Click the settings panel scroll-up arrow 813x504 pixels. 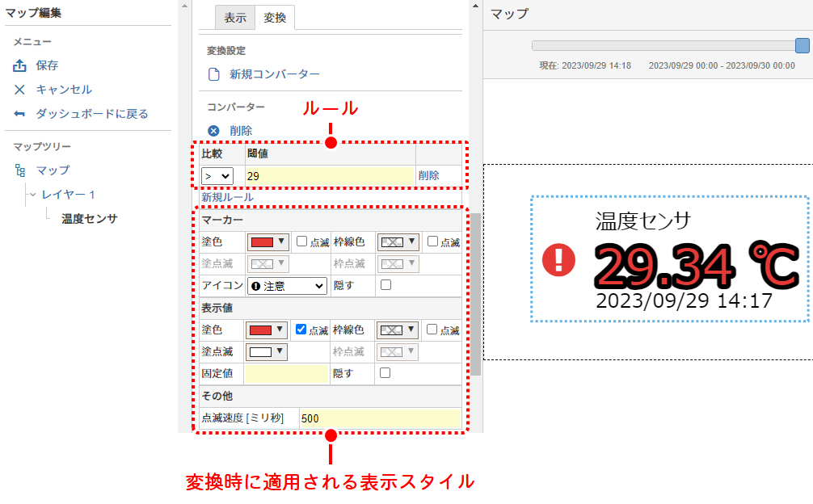click(475, 6)
